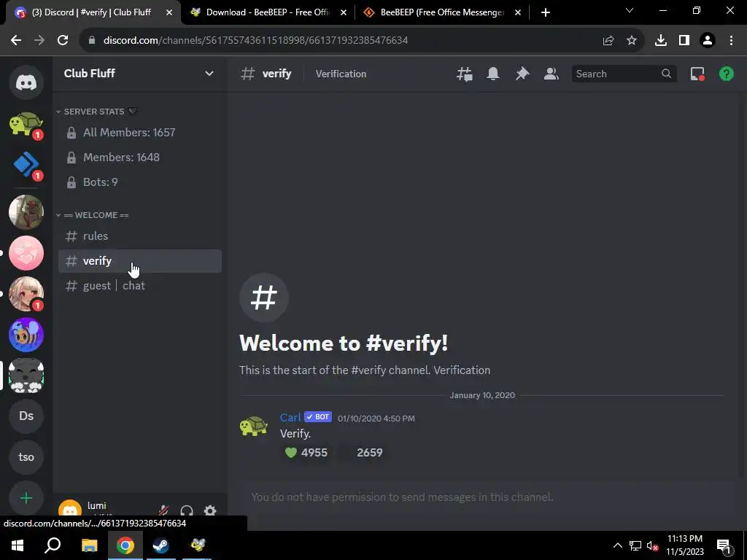Click the All Members: 1657 locked channel
This screenshot has width=747, height=560.
click(x=140, y=133)
